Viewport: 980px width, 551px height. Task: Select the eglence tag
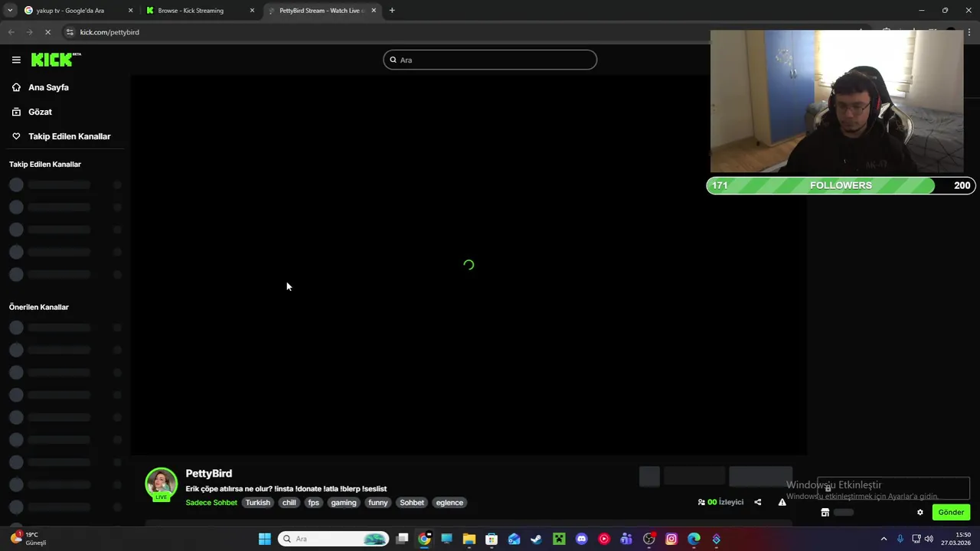(x=449, y=503)
